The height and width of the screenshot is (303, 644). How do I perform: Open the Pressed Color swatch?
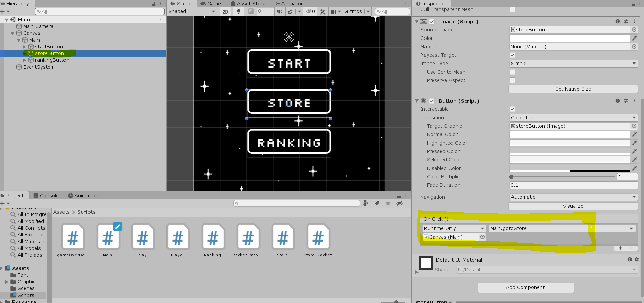[x=570, y=151]
